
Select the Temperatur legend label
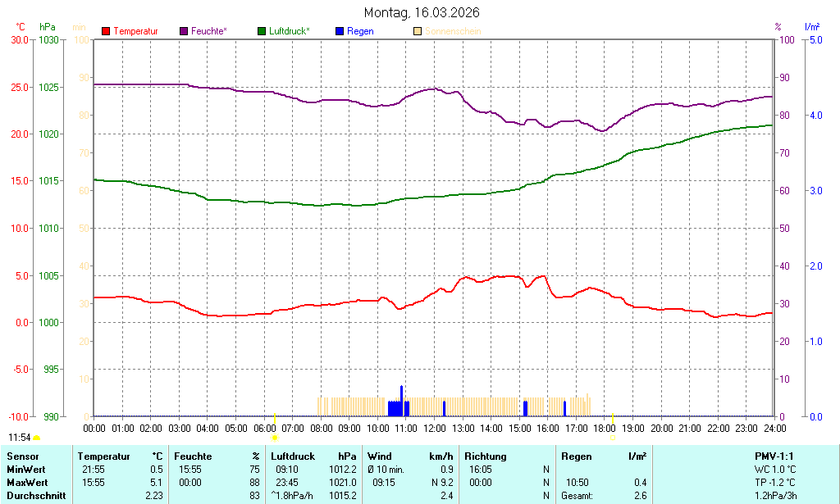[135, 31]
